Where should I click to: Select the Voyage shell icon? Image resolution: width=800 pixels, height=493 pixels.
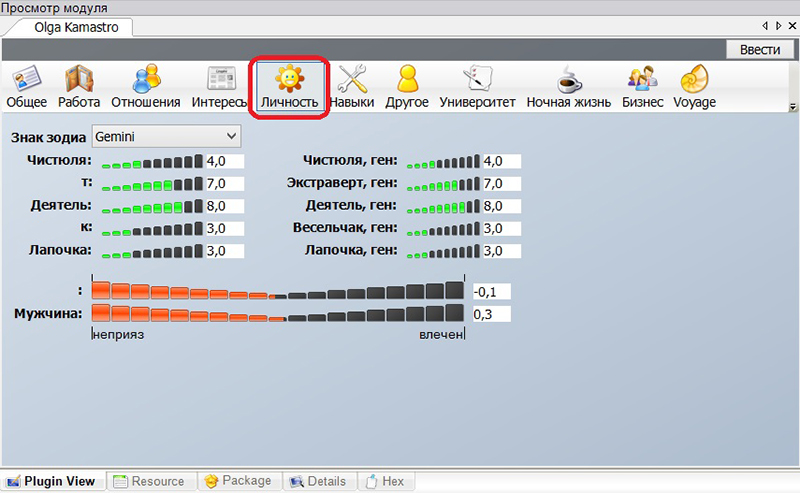(694, 79)
